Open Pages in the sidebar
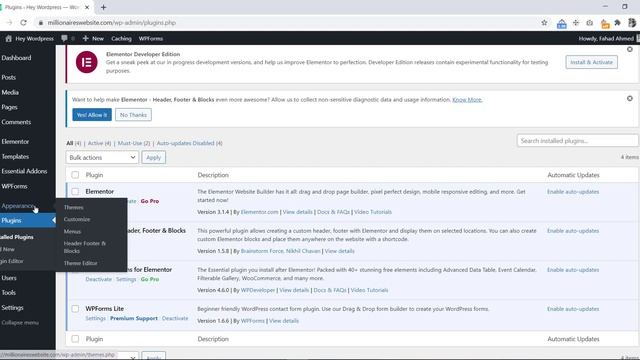This screenshot has height=360, width=640. [9, 107]
